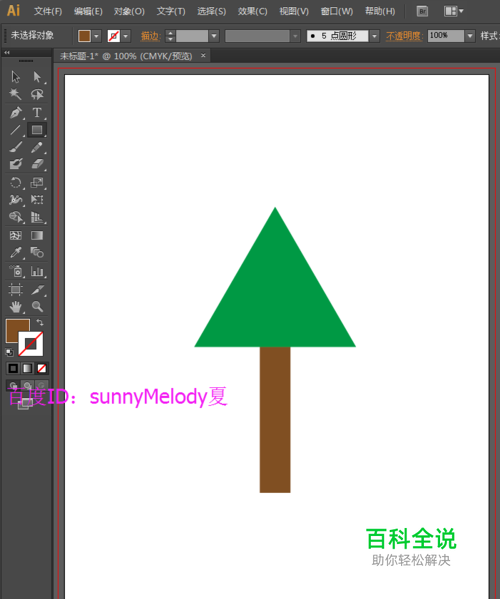The width and height of the screenshot is (500, 599).
Task: Open the opacity value dropdown arrow
Action: [x=470, y=36]
